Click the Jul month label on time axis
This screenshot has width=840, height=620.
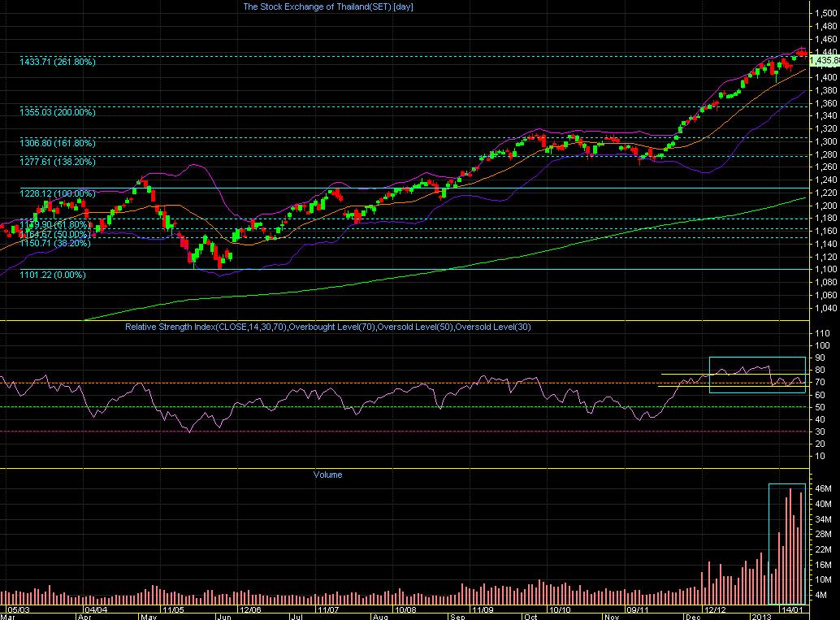[297, 617]
